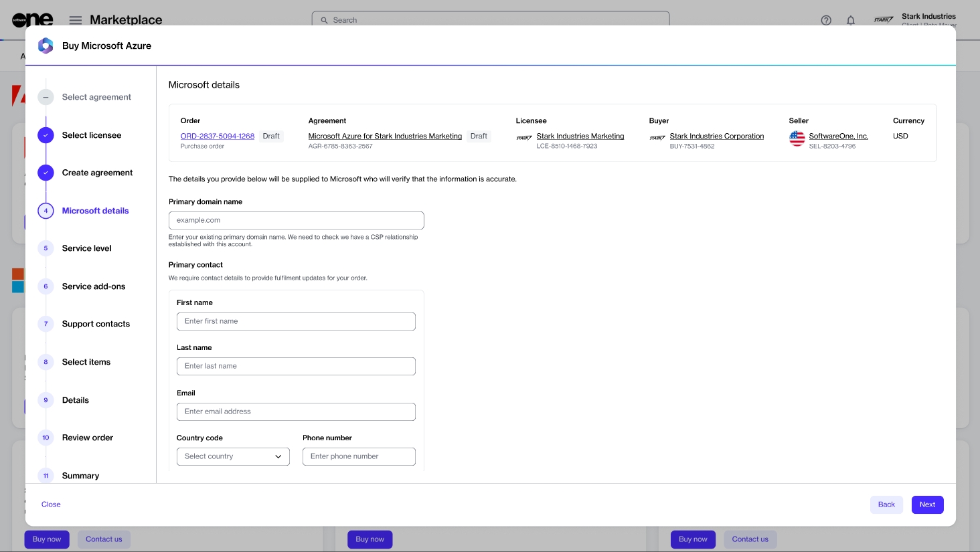The width and height of the screenshot is (980, 552).
Task: Click the hamburger menu icon beside Marketplace
Action: point(76,20)
